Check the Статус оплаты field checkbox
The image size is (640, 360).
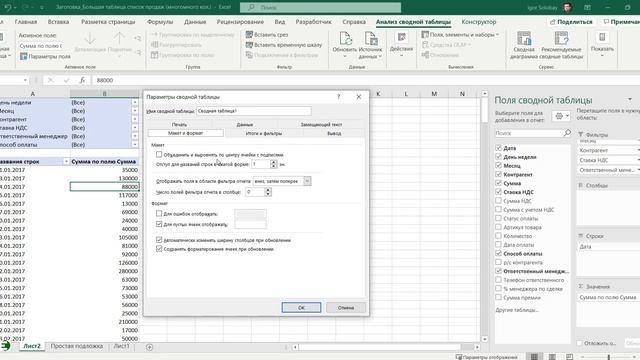coord(498,218)
